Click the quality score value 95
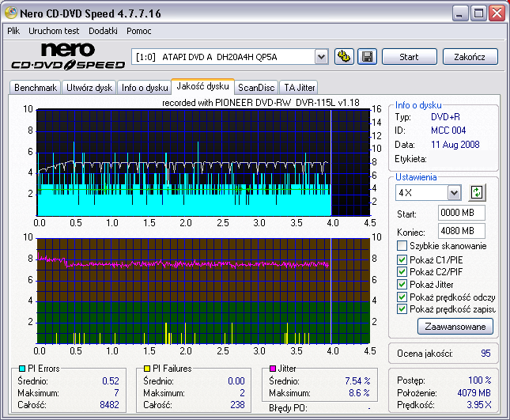510x420 pixels. [485, 354]
